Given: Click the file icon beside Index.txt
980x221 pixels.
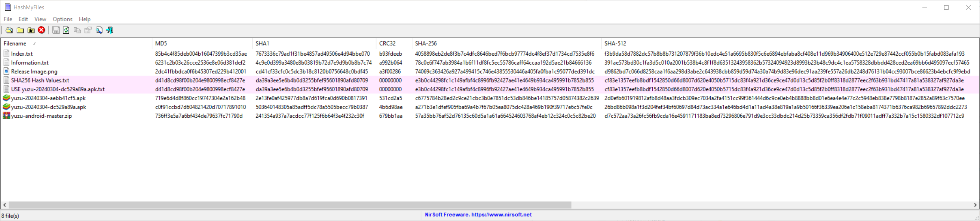Looking at the screenshot, I should pos(6,53).
